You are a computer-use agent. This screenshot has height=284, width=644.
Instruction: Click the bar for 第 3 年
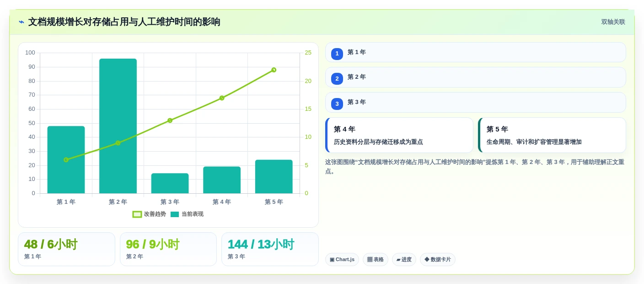[170, 183]
